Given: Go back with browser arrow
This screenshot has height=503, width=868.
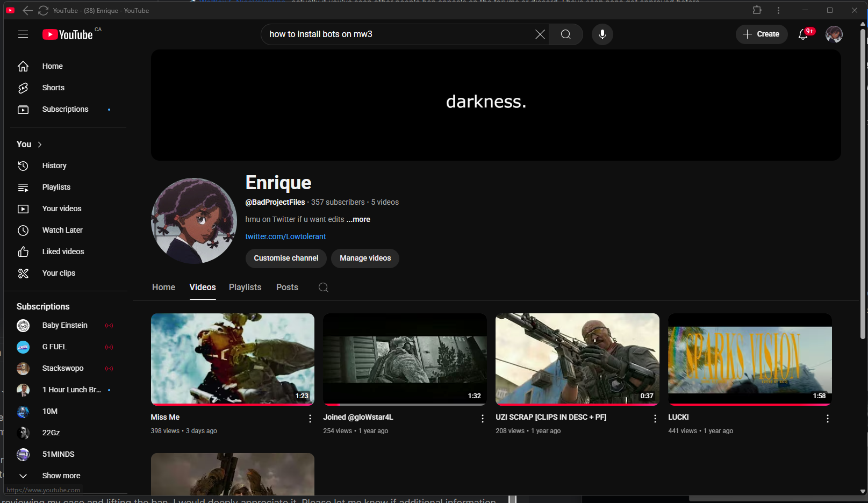Looking at the screenshot, I should click(x=27, y=10).
